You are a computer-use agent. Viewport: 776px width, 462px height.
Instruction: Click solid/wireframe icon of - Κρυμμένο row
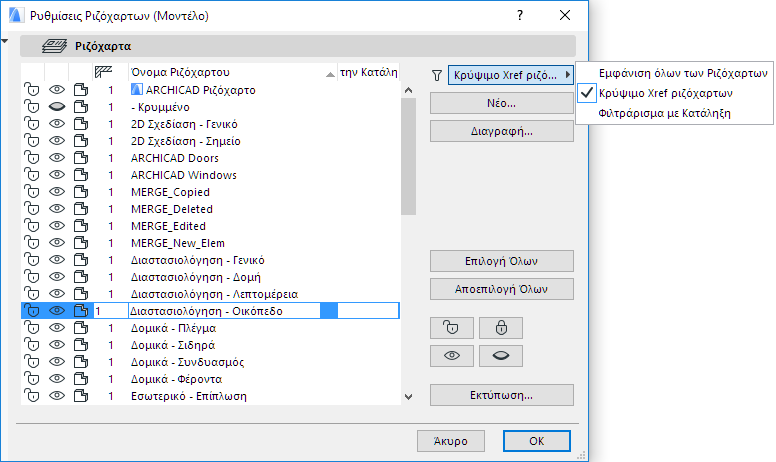(x=81, y=107)
